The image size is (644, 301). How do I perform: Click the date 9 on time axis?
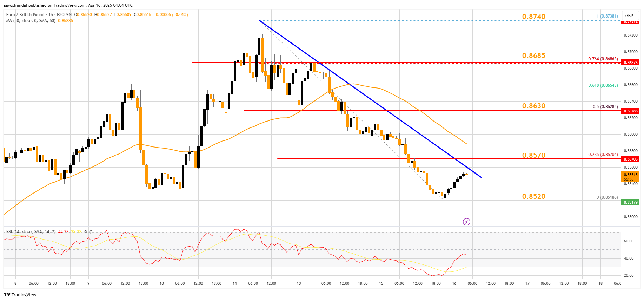[88, 283]
